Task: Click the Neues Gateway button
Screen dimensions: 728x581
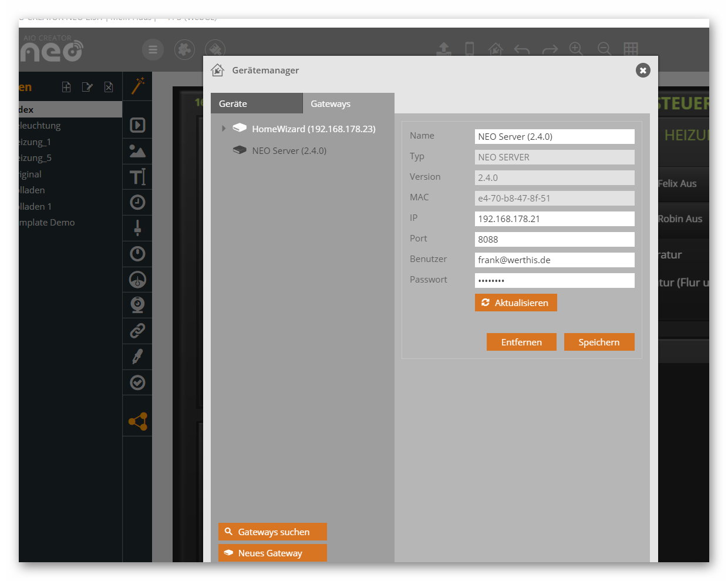Action: coord(272,553)
